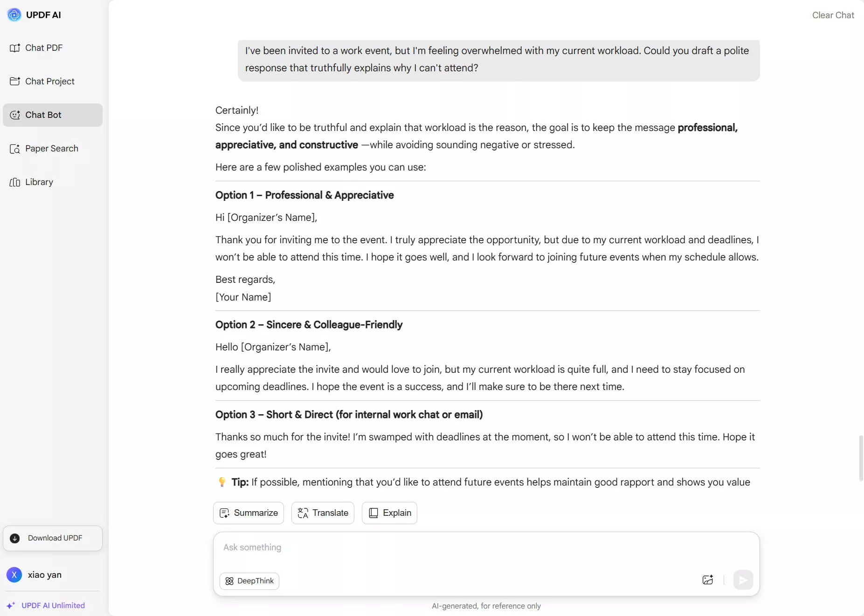Click the xiao yan profile avatar
Viewport: 864px width, 616px height.
(14, 575)
